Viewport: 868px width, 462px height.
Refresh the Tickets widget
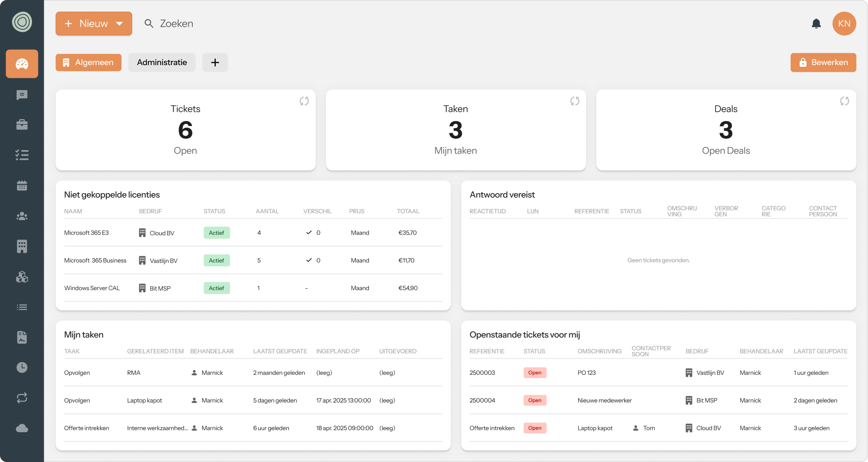pyautogui.click(x=304, y=101)
